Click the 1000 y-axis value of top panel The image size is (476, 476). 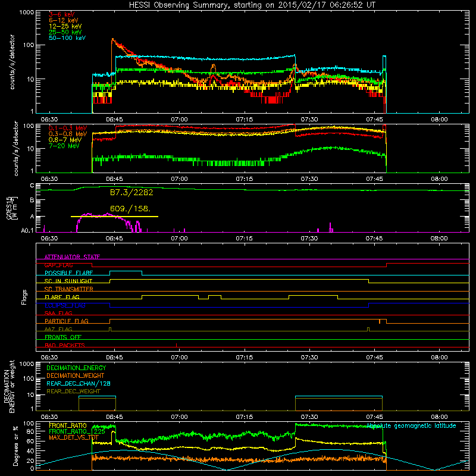(x=27, y=12)
